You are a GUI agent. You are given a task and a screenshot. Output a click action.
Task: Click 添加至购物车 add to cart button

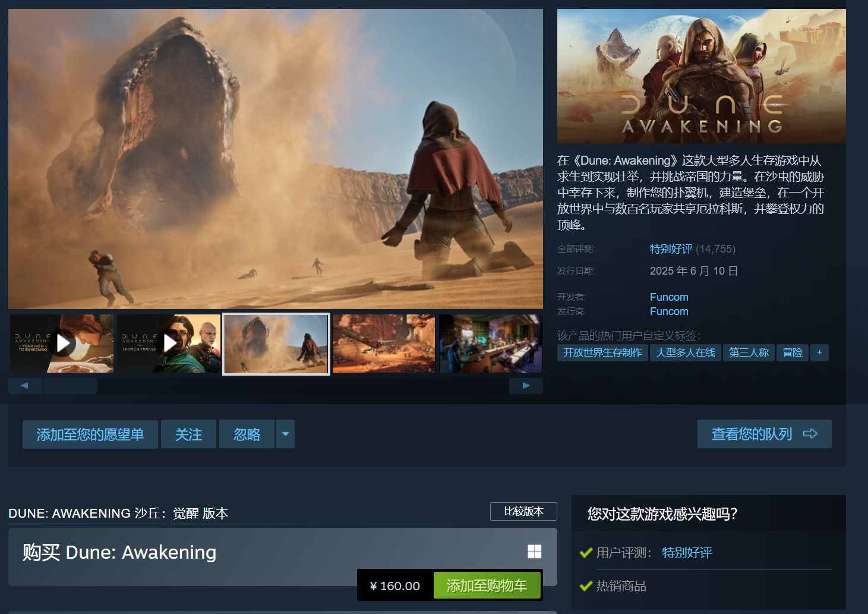487,585
